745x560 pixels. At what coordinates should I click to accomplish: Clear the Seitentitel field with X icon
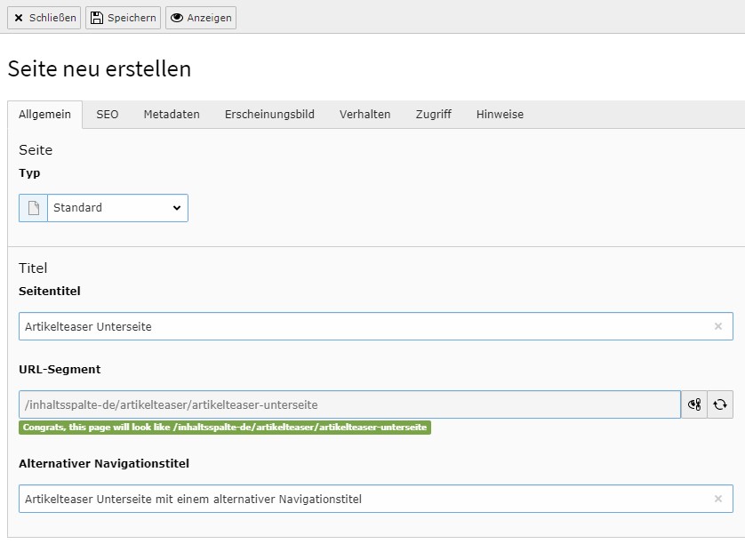(x=718, y=326)
